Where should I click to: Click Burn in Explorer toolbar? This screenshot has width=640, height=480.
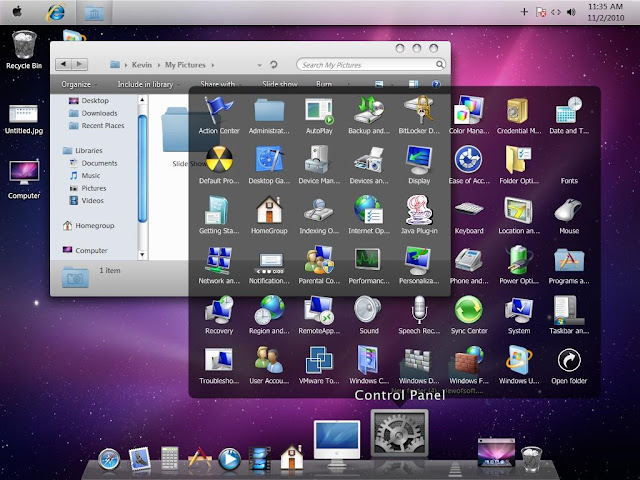tap(324, 84)
